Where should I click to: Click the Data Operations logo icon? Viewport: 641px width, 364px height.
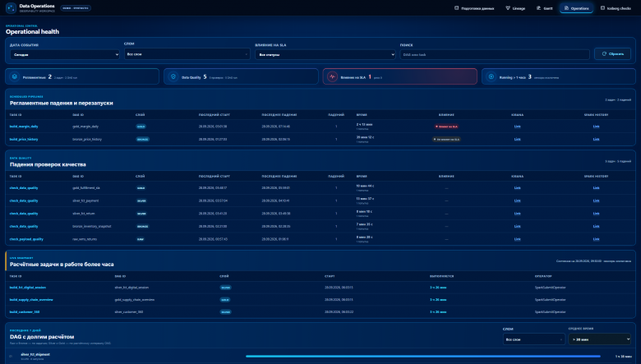[11, 7]
